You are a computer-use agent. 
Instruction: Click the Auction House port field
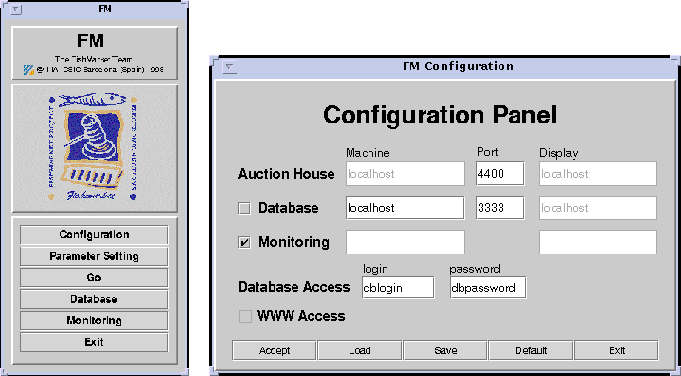point(500,174)
